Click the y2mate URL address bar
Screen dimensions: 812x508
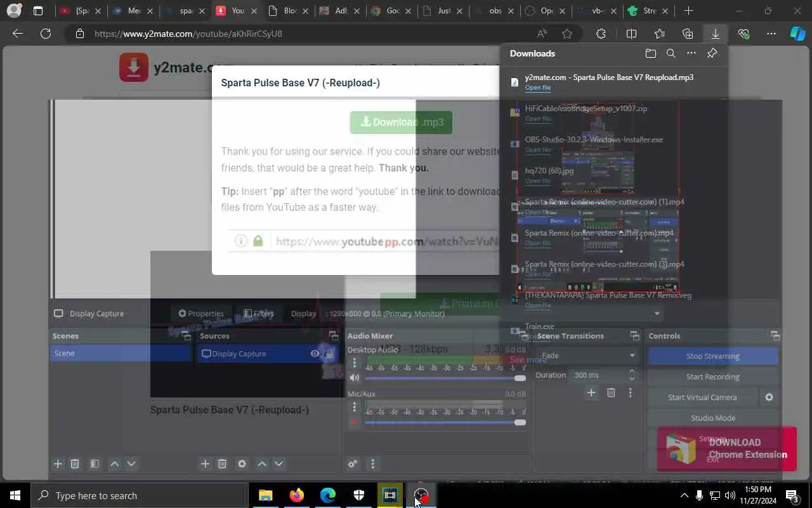304,34
